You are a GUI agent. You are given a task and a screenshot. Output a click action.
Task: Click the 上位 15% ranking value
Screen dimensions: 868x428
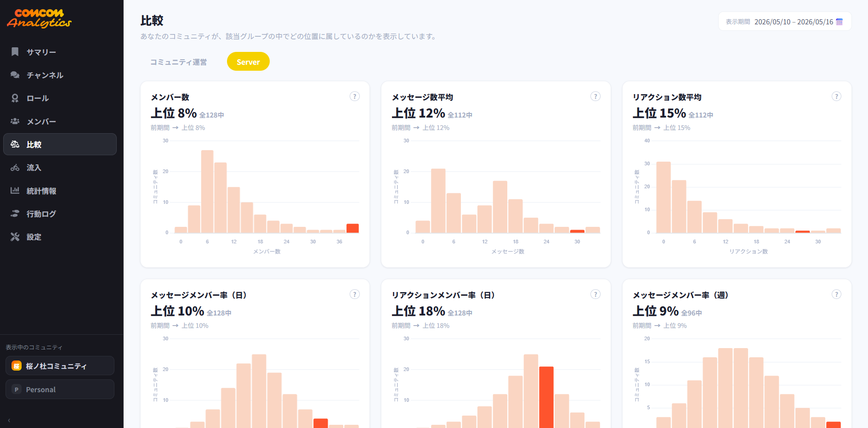[x=659, y=113]
